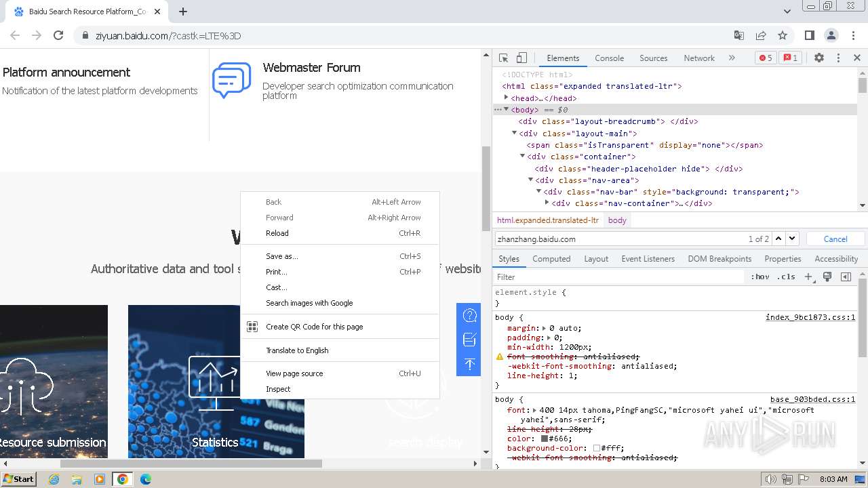Click the new style rule plus
The width and height of the screenshot is (868, 488).
point(808,277)
